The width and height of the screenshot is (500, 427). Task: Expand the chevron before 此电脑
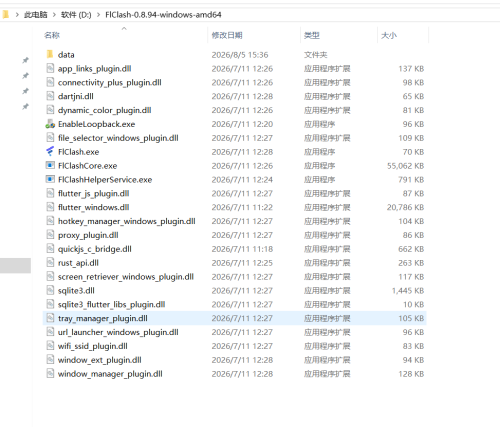click(x=17, y=15)
